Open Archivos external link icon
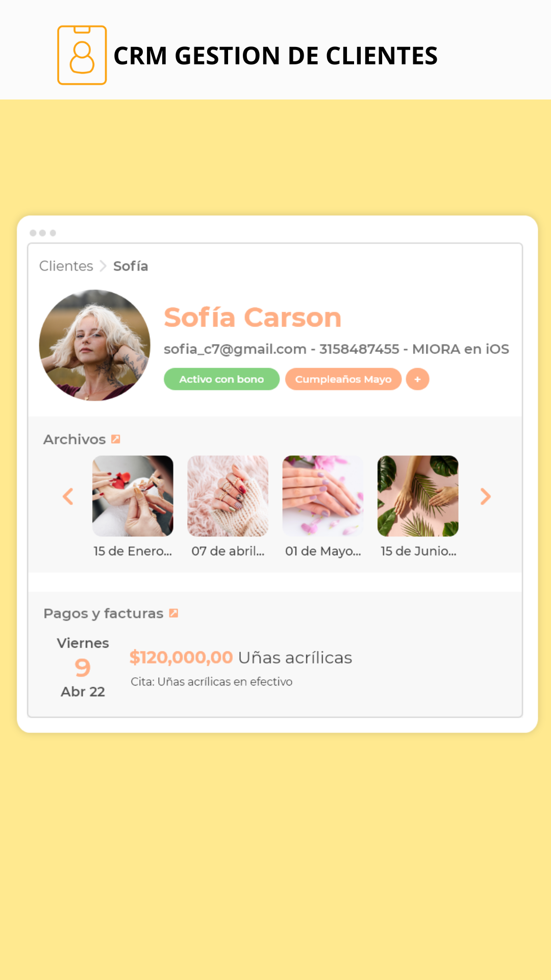The image size is (551, 980). coord(116,439)
